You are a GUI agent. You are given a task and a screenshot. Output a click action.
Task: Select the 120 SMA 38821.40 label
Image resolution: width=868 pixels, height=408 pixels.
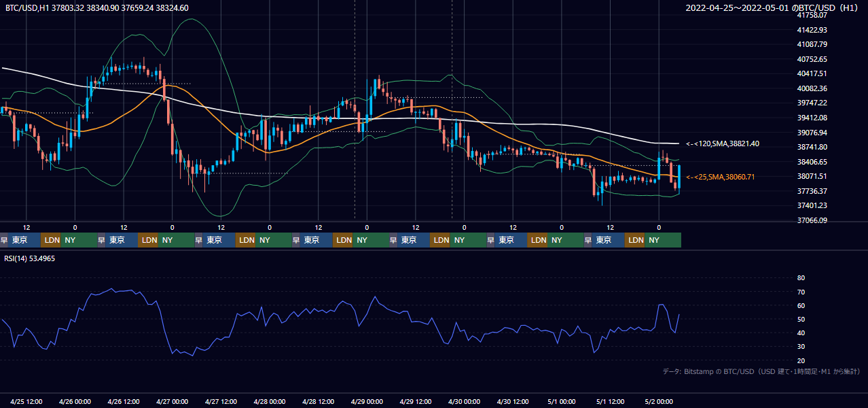pos(723,143)
